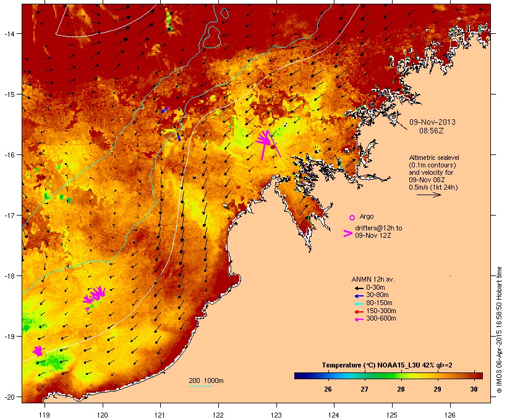
Task: Click the '-20' latitude axis label
Action: [9, 397]
